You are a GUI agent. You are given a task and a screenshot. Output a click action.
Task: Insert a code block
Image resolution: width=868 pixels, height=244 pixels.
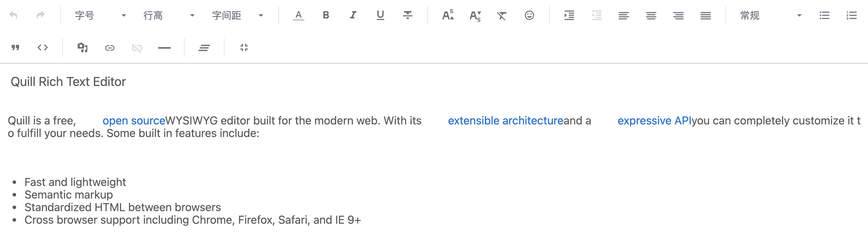[x=43, y=48]
